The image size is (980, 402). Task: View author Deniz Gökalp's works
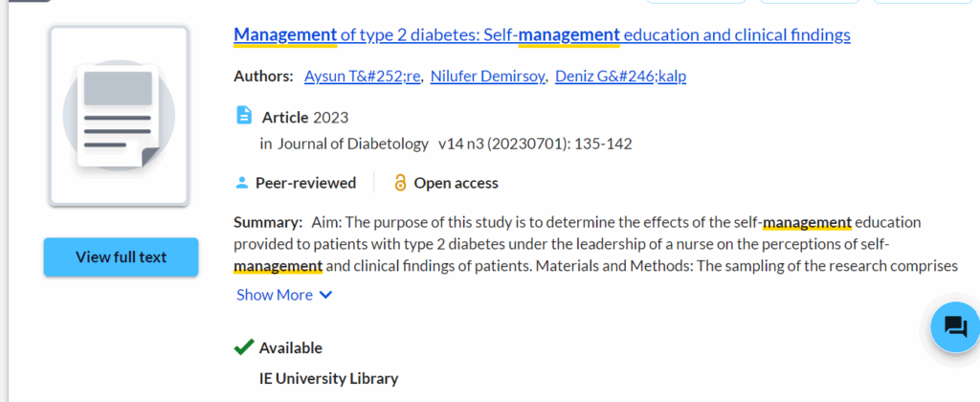[x=621, y=77]
